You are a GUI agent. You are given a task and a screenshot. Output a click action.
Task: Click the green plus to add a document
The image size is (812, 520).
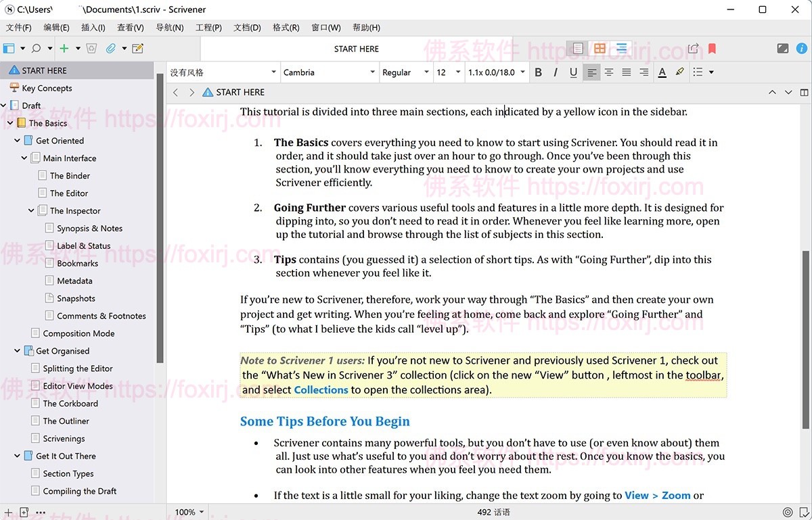click(62, 48)
